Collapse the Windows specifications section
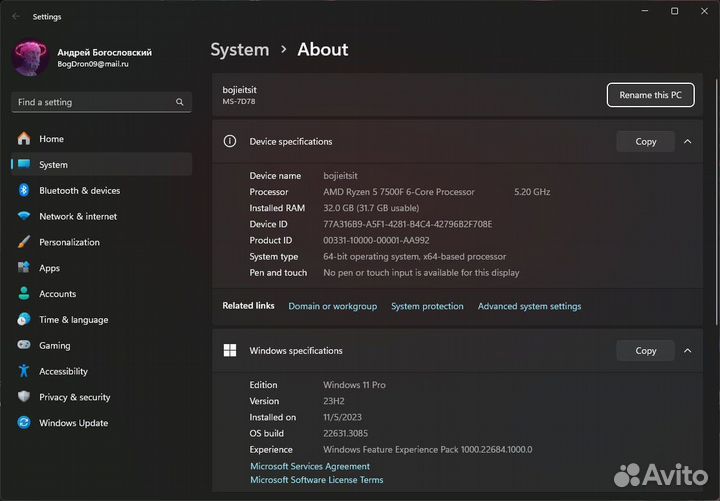Screen dimensions: 720x501 tap(687, 350)
